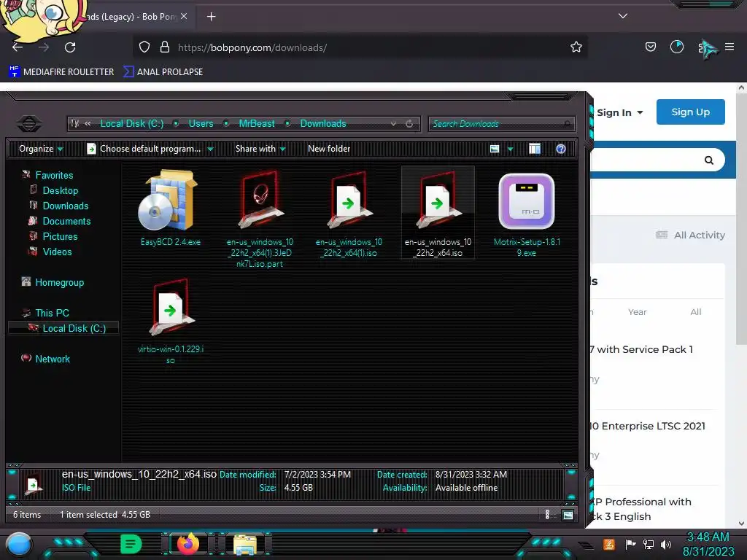The image size is (747, 560).
Task: Select en-us_windows_10_22h2_x64.iso file icon
Action: point(438,200)
